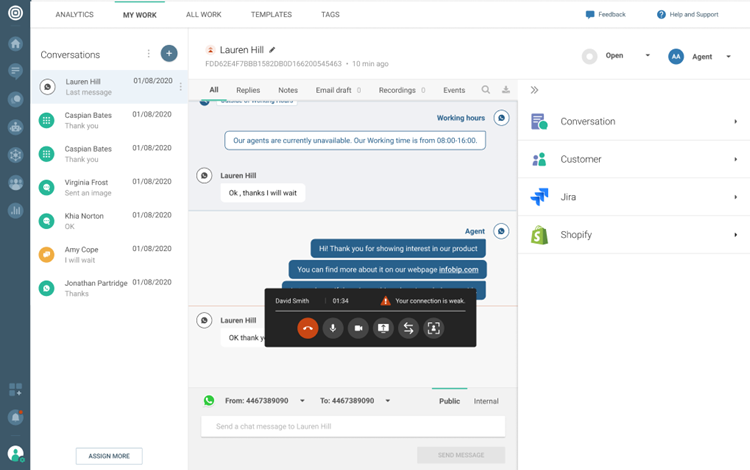Click the transfer call arrows icon
This screenshot has width=750, height=470.
coord(408,328)
